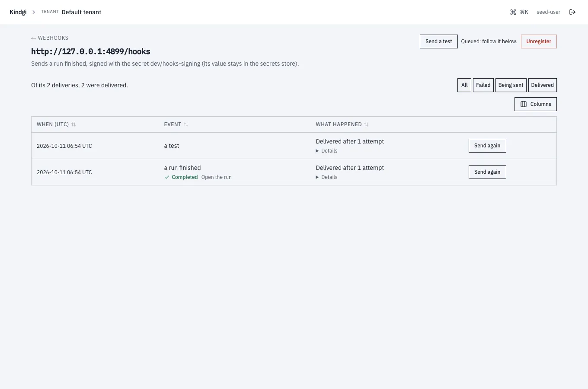Open the run link
Viewport: 588px width, 389px height.
[217, 177]
